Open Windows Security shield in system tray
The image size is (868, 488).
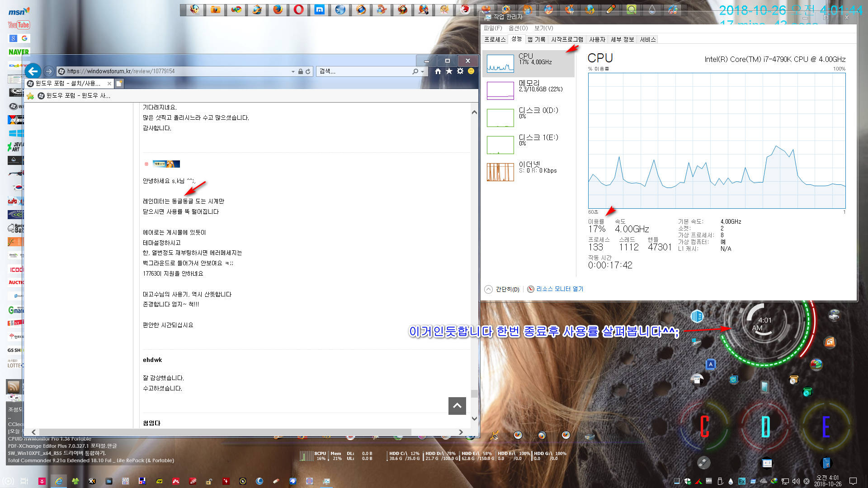688,481
